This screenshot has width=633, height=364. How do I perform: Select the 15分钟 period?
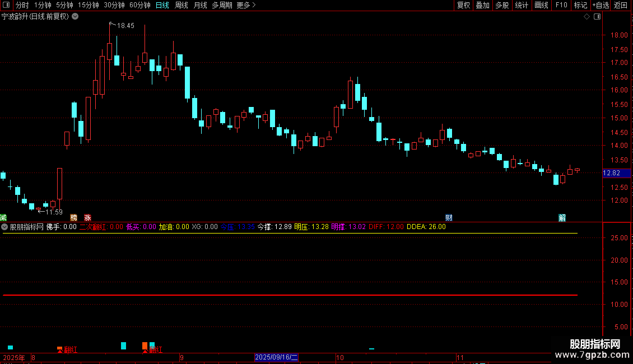pyautogui.click(x=89, y=5)
